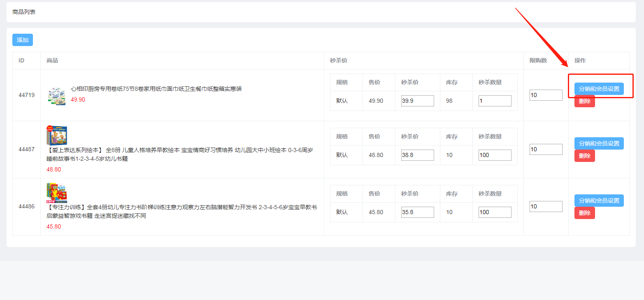The height and width of the screenshot is (300, 644).
Task: Click 删除 for product 44486
Action: tap(584, 213)
